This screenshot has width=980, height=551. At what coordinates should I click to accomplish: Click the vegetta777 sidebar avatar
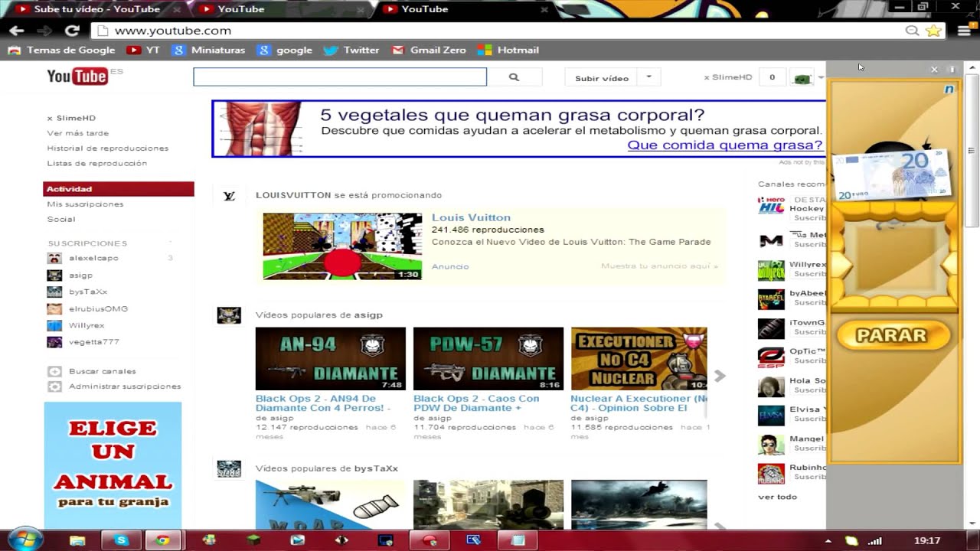54,342
